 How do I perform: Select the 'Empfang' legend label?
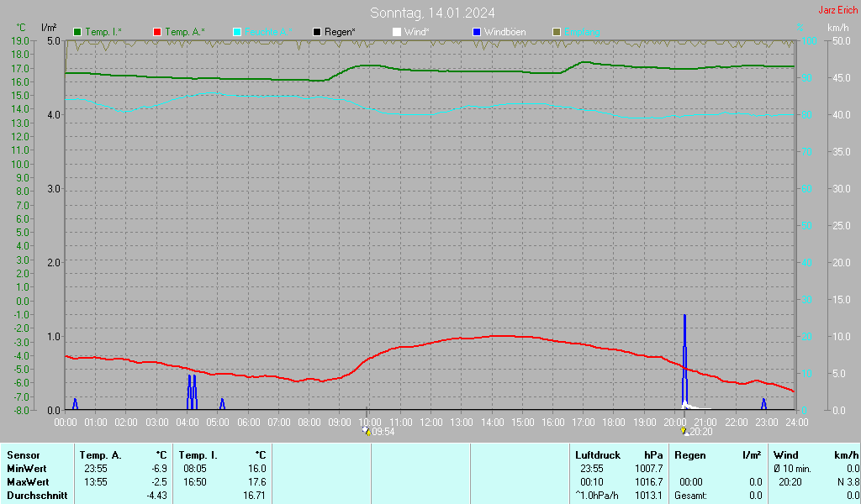pyautogui.click(x=582, y=33)
